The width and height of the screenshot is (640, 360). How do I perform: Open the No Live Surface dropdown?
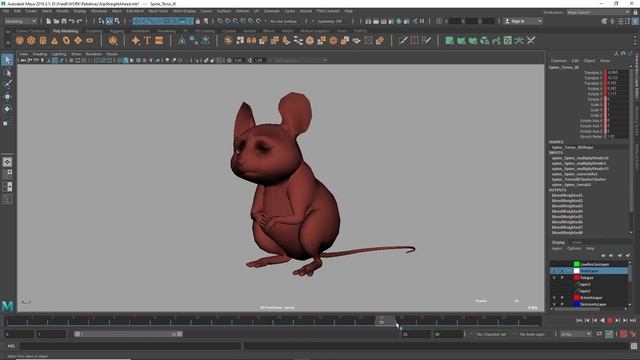click(x=283, y=21)
